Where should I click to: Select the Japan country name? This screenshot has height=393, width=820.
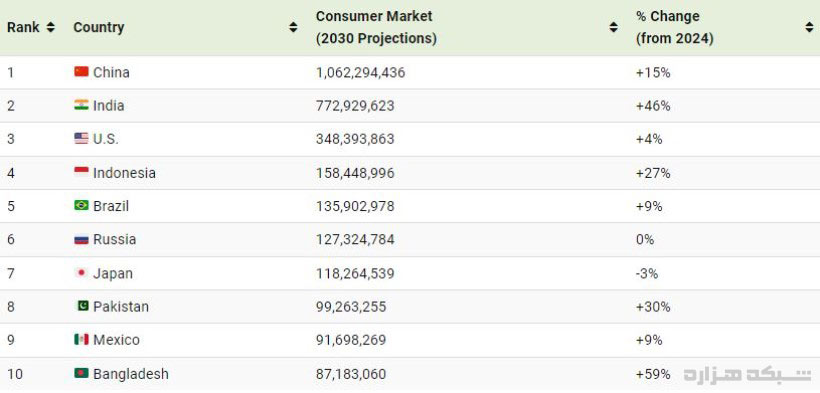coord(112,273)
